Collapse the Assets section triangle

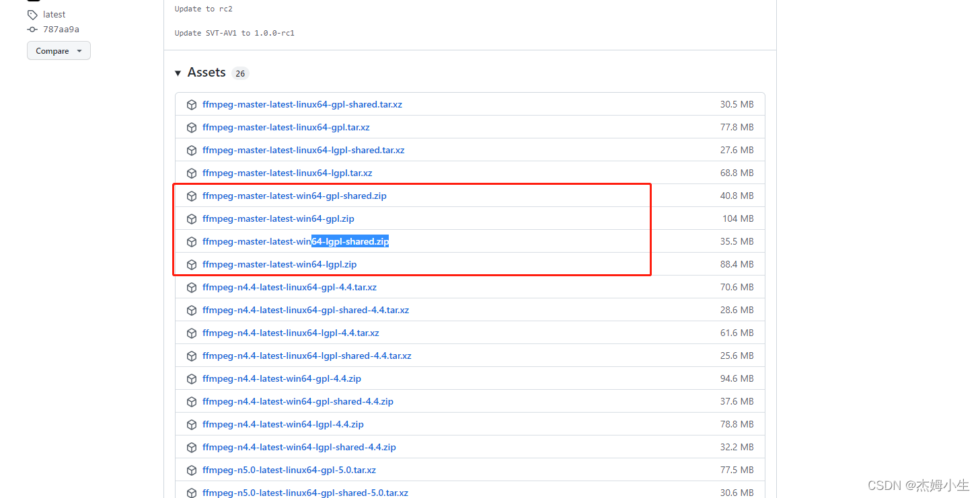[178, 73]
